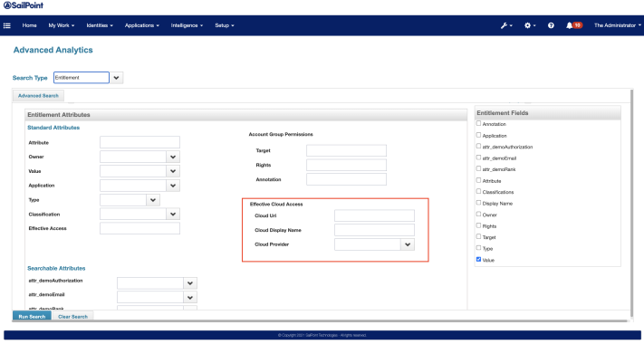The image size is (644, 344).
Task: Check the Attribute field checkbox
Action: tap(478, 180)
